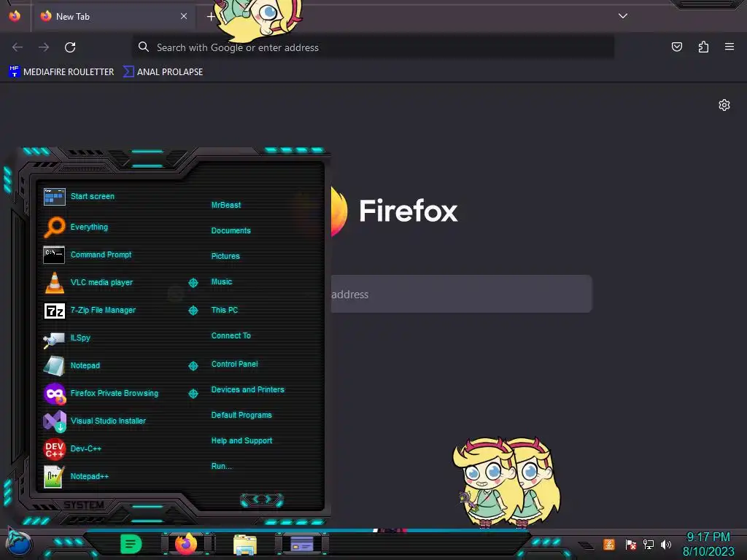
Task: Launch Dev-C++ red icon
Action: [x=54, y=448]
